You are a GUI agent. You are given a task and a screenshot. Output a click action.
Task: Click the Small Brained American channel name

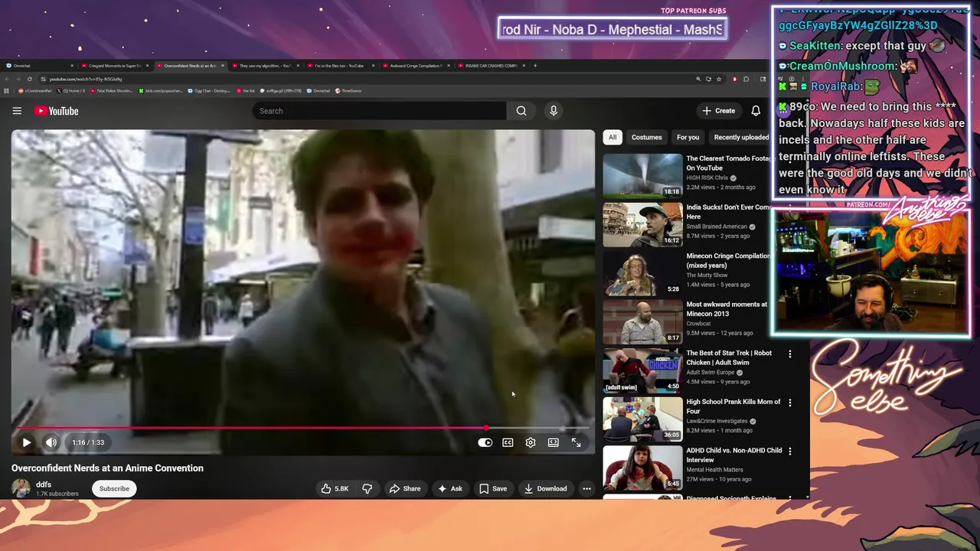point(717,227)
